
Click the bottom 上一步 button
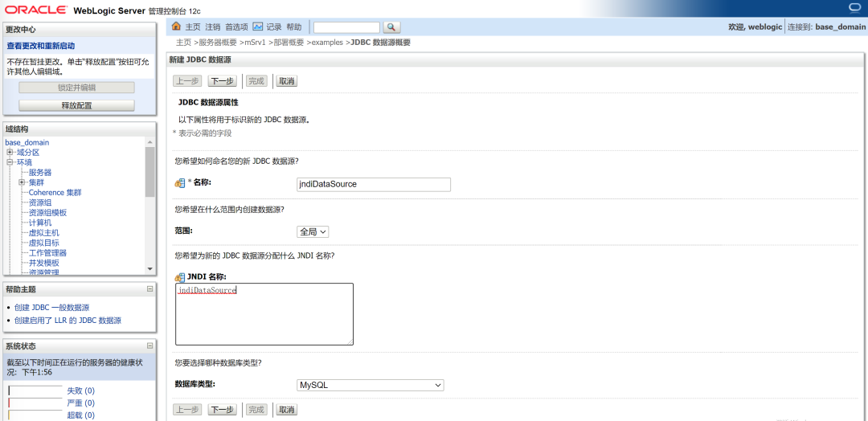pos(187,410)
